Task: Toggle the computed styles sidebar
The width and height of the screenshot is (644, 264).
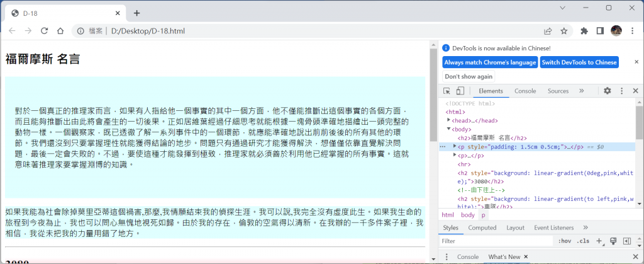Action: (627, 241)
